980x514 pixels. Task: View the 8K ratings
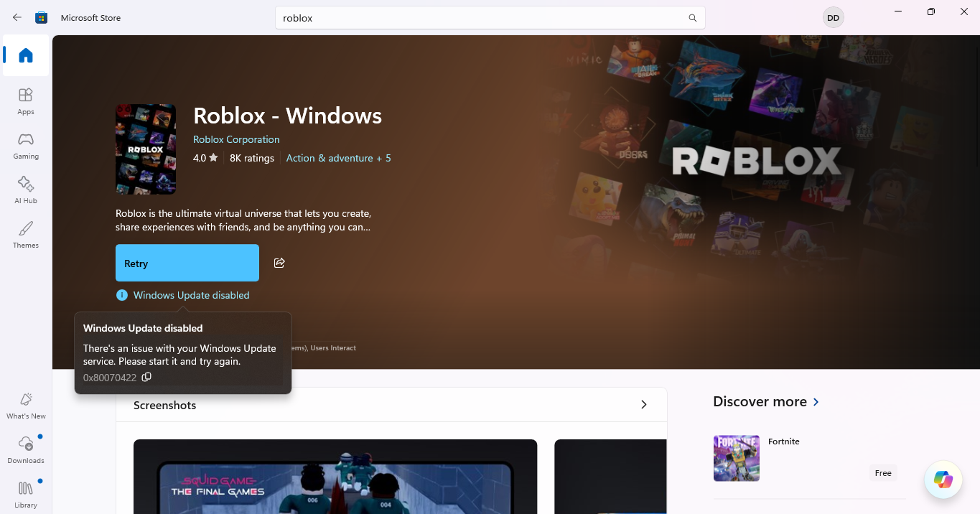pos(251,158)
